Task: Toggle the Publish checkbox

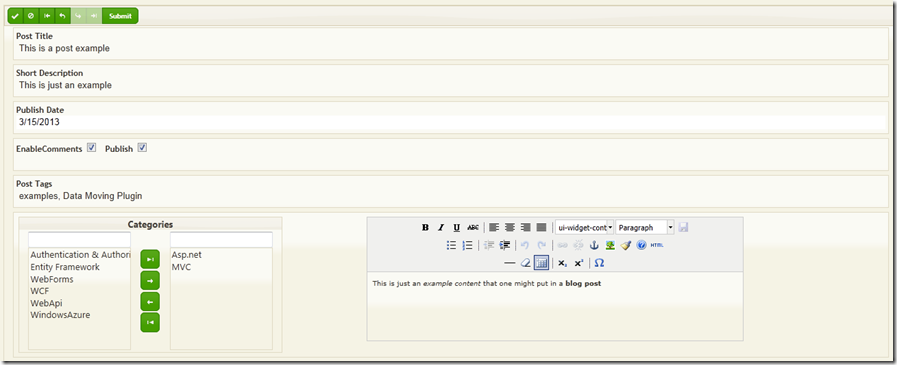Action: [142, 148]
